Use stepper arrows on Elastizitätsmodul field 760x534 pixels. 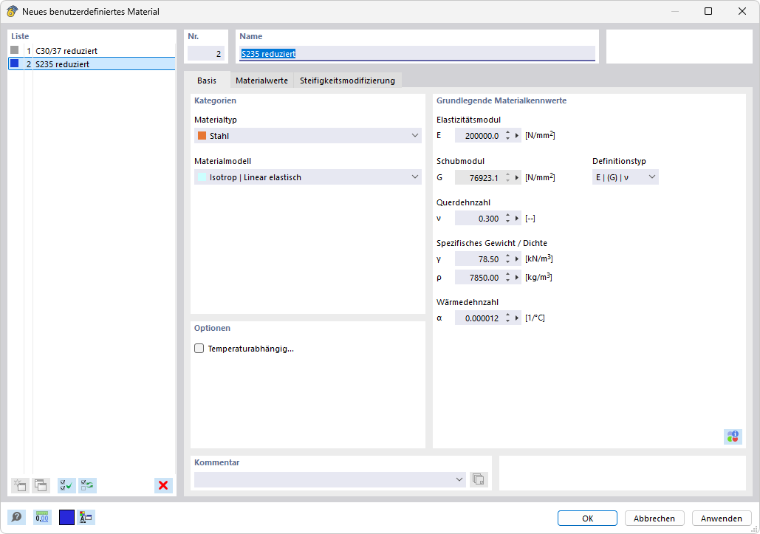point(507,136)
